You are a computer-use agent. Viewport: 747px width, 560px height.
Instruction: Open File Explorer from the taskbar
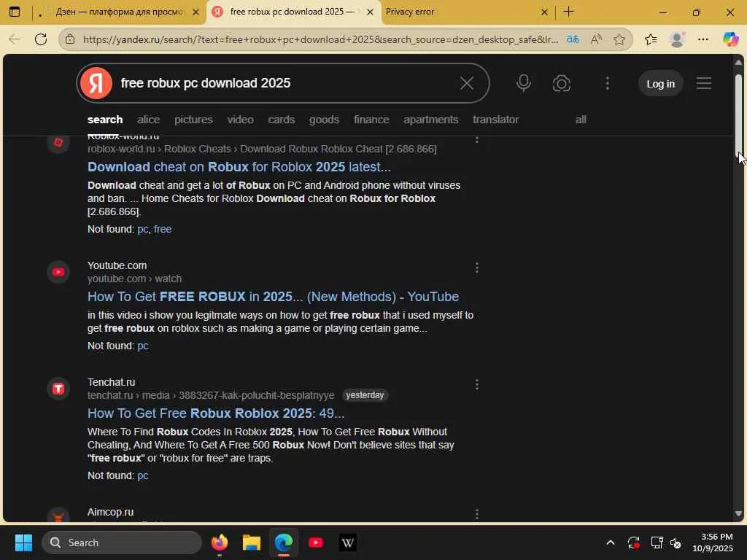point(252,542)
